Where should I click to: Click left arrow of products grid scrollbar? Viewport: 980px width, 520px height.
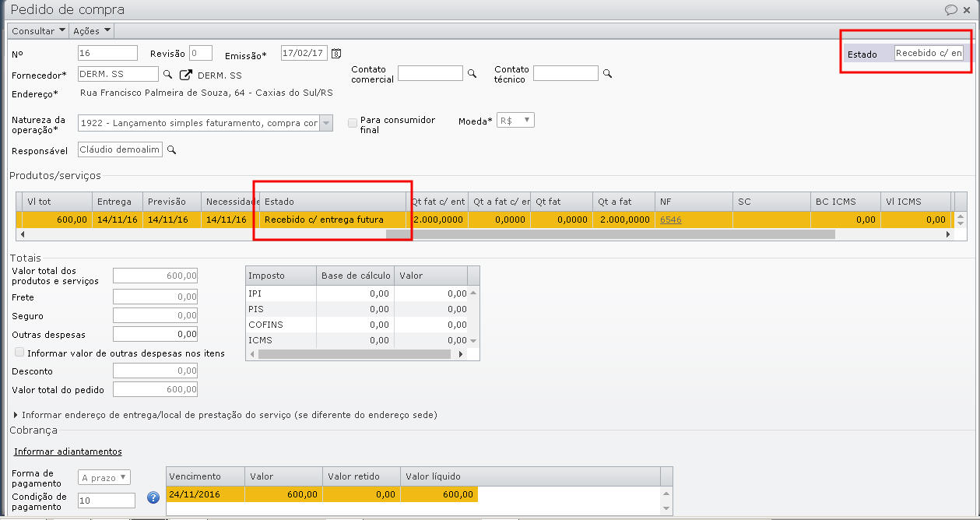[23, 234]
